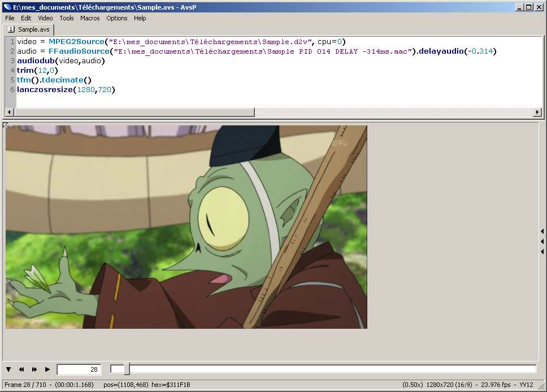Click the window resize grip in the status bar corner
Viewport: 547px width, 392px height.
[x=542, y=387]
